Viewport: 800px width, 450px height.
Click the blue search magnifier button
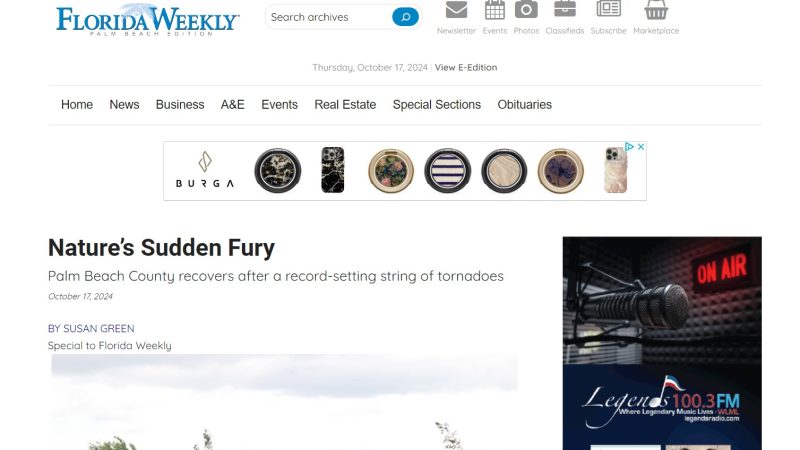[406, 17]
